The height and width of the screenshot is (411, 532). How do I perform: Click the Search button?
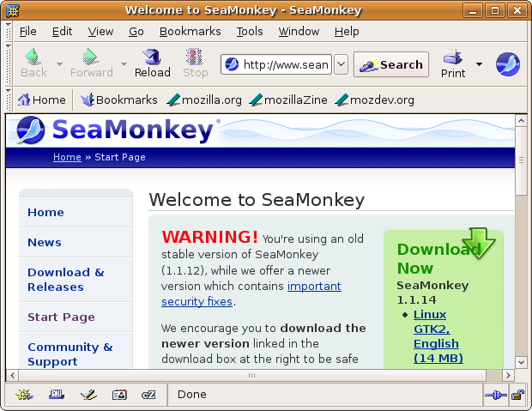tap(391, 64)
